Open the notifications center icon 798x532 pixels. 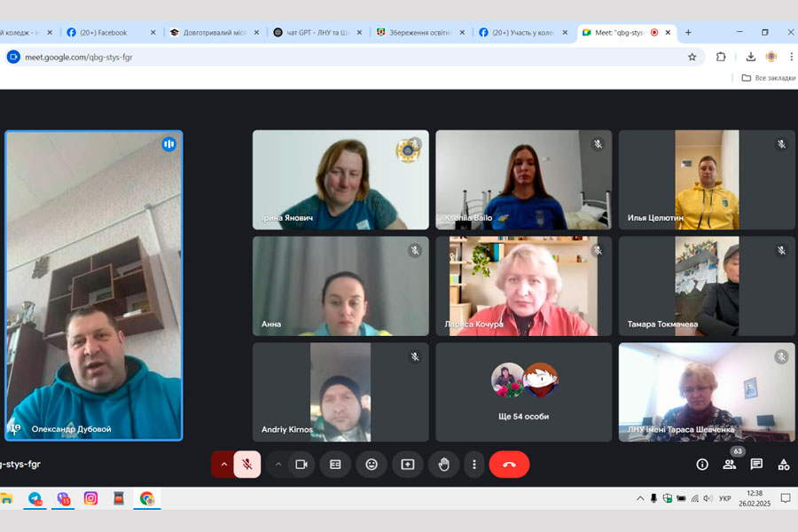tap(786, 498)
